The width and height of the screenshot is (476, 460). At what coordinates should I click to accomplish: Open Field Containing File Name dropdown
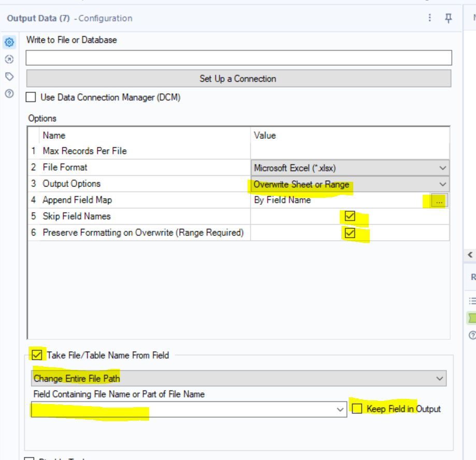pyautogui.click(x=189, y=409)
